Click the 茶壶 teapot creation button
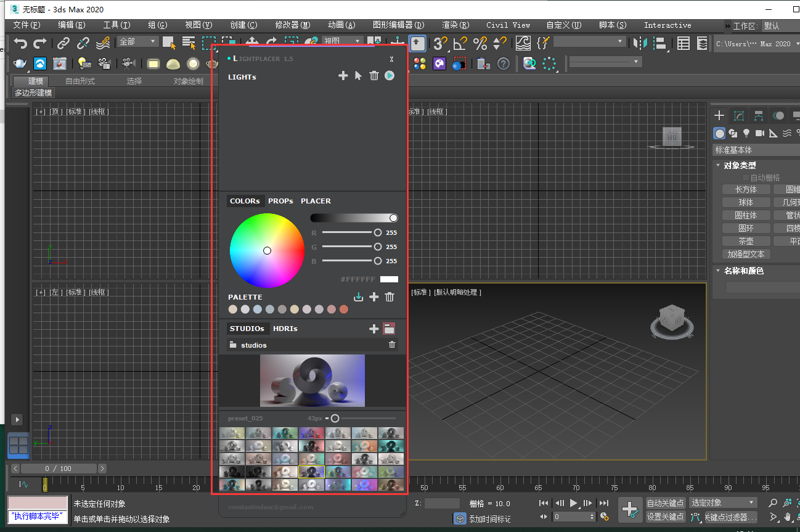Screen dimensions: 800x532 click(x=746, y=240)
